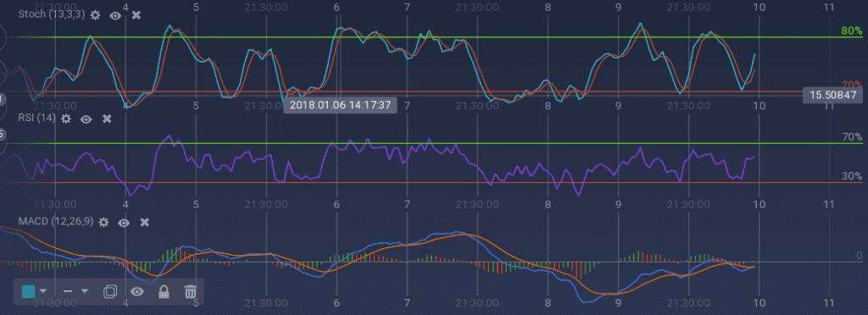Open RSI (14) settings gear
868x315 pixels.
66,119
